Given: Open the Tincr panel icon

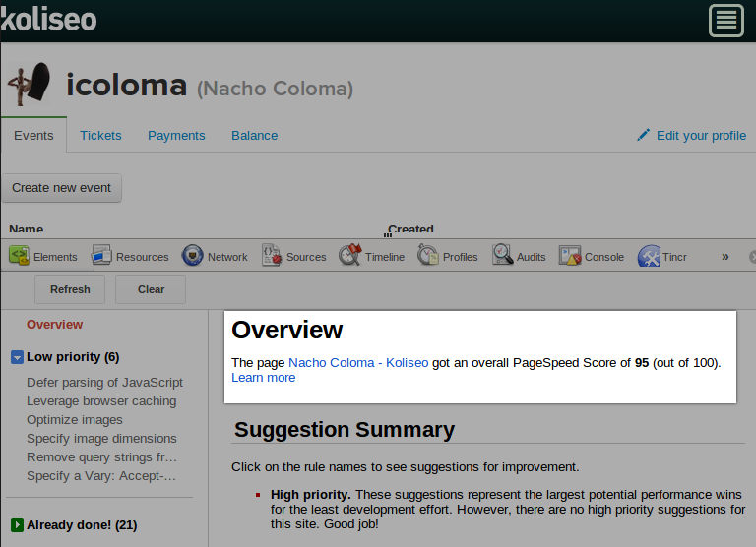Looking at the screenshot, I should pyautogui.click(x=649, y=256).
